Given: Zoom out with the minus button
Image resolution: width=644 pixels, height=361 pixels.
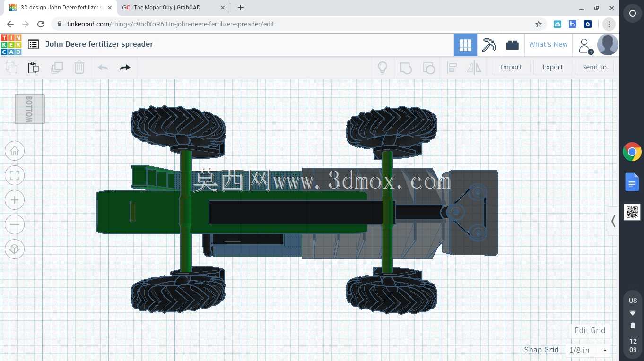Looking at the screenshot, I should pyautogui.click(x=15, y=224).
